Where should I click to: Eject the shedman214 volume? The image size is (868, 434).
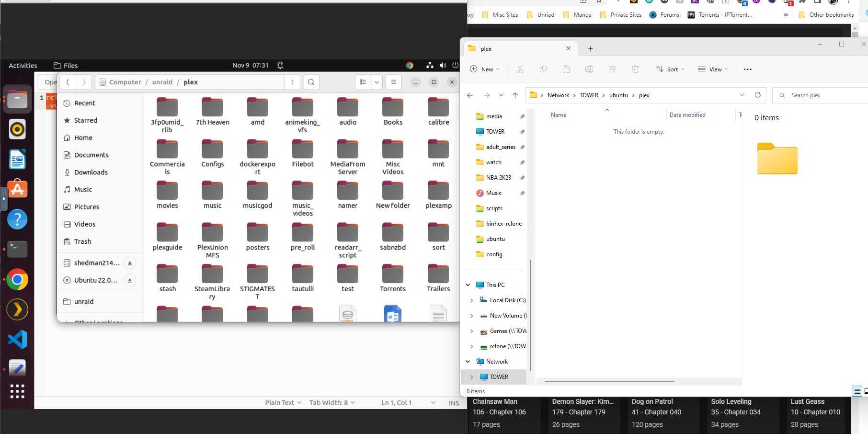click(x=129, y=263)
